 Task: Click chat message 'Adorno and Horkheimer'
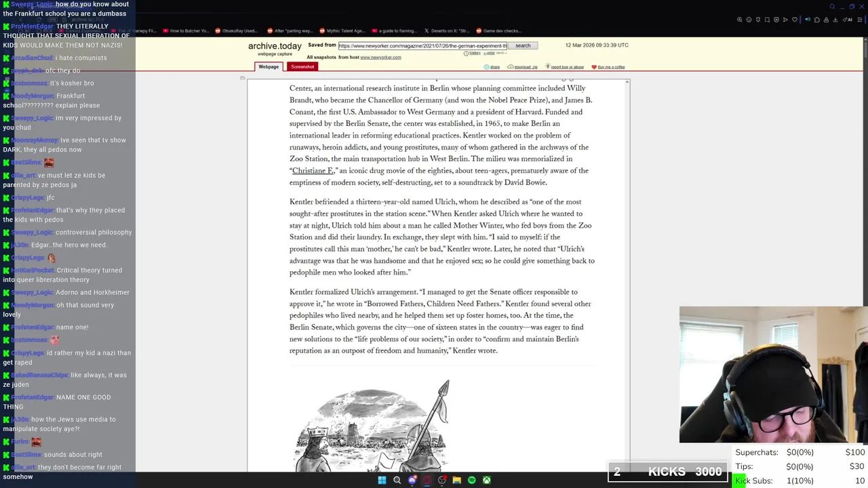pyautogui.click(x=93, y=292)
